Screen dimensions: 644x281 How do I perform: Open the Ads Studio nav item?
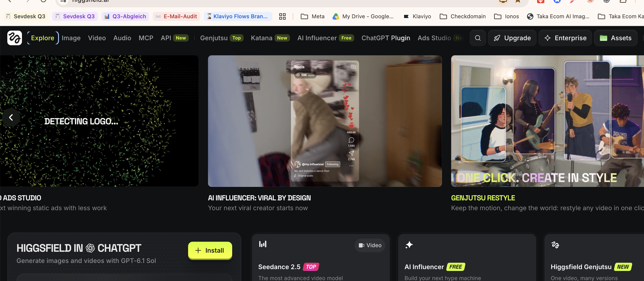click(x=440, y=38)
